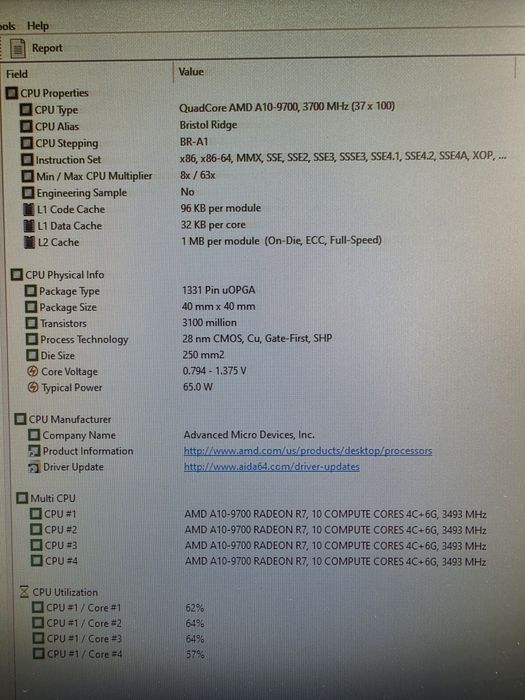Select the 'Bristol Ridge' value
This screenshot has height=700, width=525.
(208, 125)
